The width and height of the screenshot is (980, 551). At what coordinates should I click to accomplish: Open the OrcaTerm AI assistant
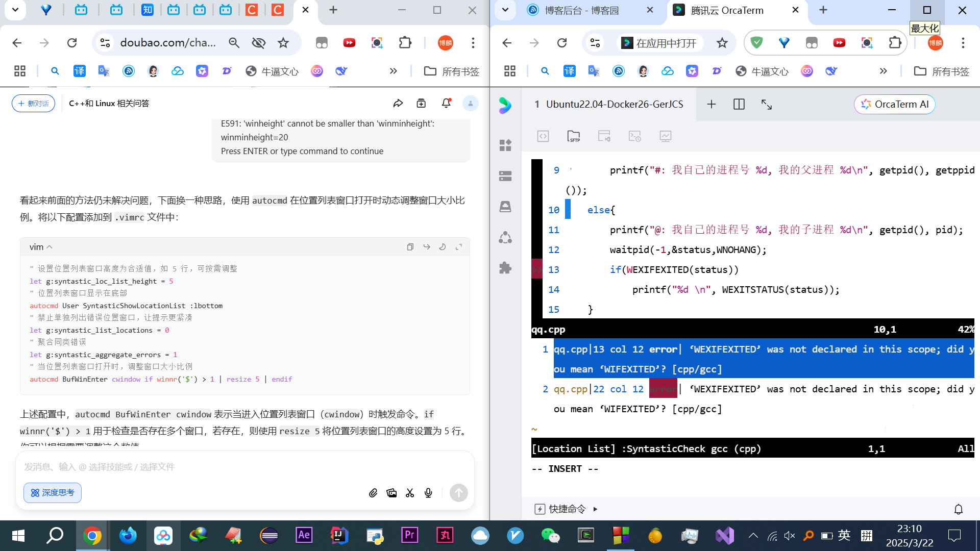point(894,104)
